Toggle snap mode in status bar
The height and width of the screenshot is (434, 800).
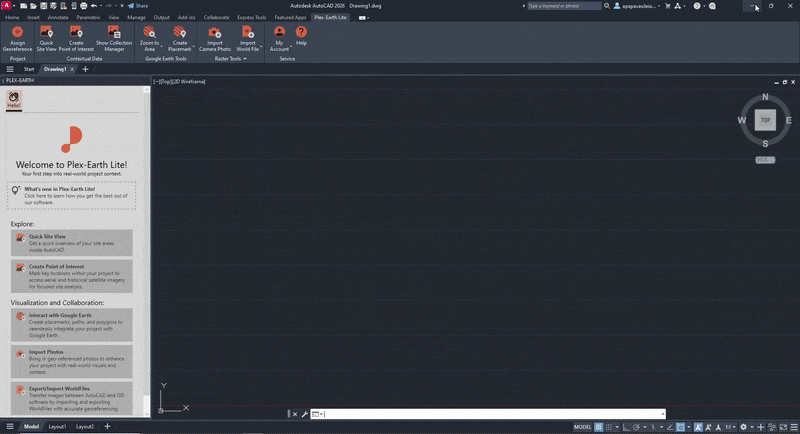click(x=609, y=427)
